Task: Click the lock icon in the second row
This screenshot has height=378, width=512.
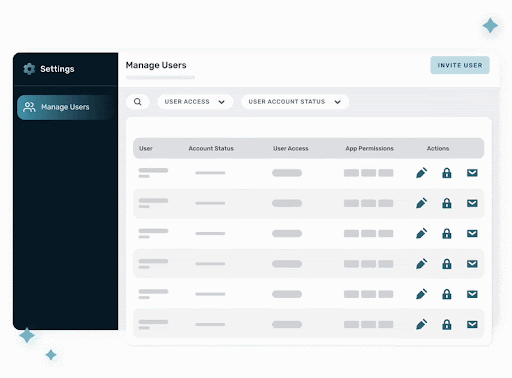Action: pyautogui.click(x=447, y=203)
